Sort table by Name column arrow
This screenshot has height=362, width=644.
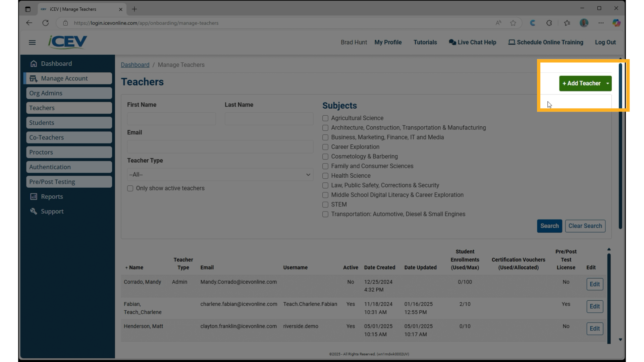pos(126,268)
